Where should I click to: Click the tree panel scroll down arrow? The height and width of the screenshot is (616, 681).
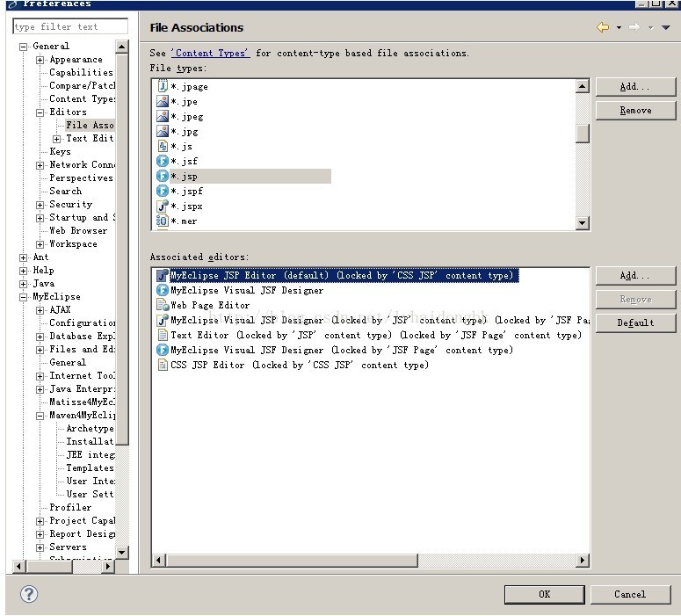(x=122, y=552)
